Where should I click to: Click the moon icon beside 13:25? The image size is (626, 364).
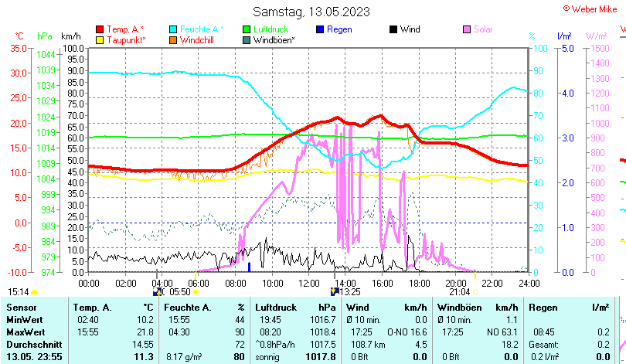coord(335,292)
